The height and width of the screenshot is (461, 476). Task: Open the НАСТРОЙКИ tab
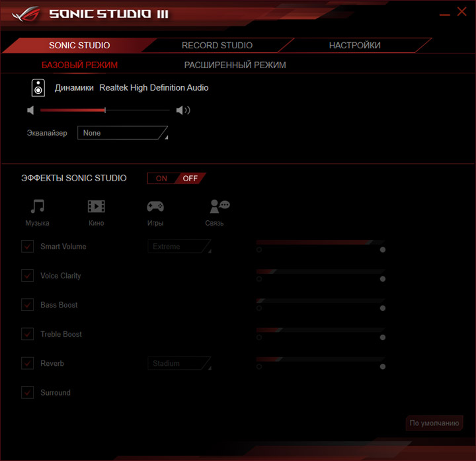pyautogui.click(x=354, y=45)
